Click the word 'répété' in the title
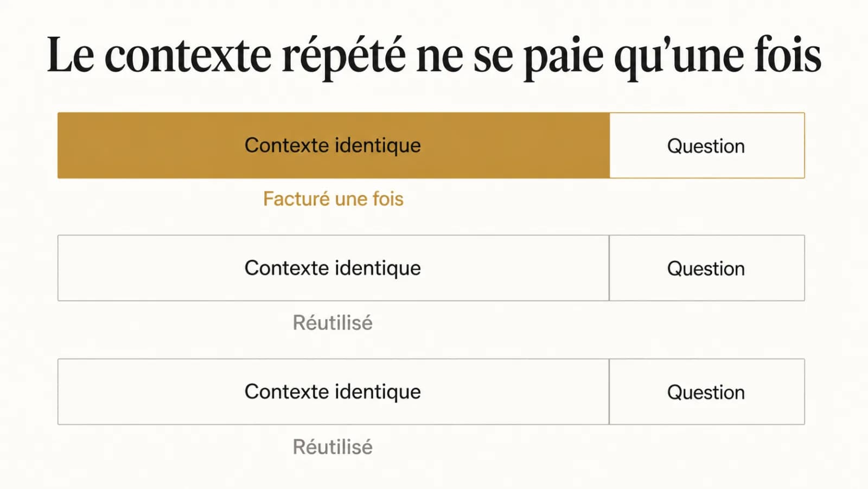This screenshot has width=868, height=489. [x=343, y=56]
